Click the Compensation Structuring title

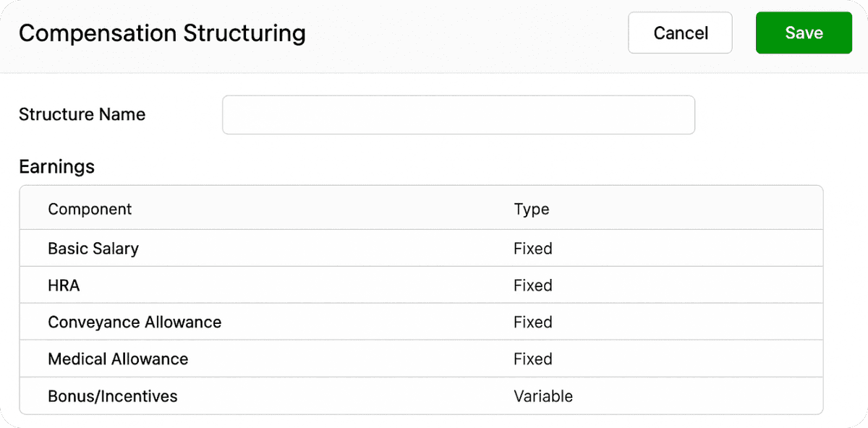coord(162,33)
